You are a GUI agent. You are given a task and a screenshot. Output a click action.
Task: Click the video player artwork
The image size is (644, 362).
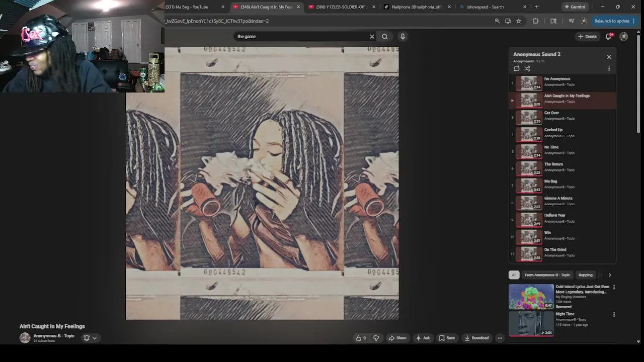click(x=262, y=184)
